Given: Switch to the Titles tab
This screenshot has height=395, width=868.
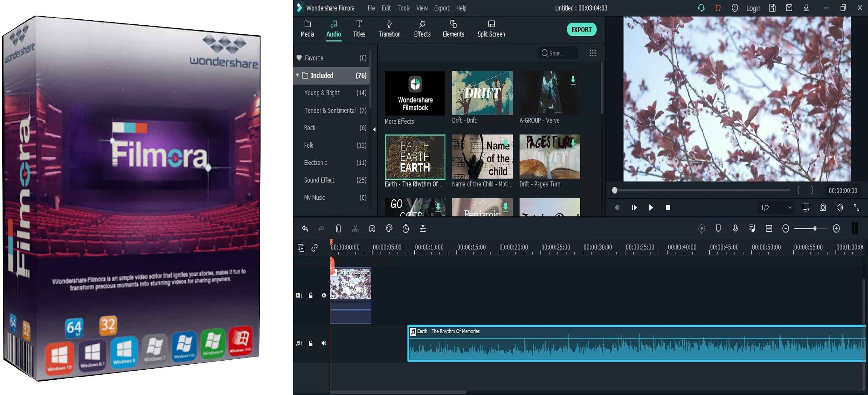Looking at the screenshot, I should tap(359, 29).
